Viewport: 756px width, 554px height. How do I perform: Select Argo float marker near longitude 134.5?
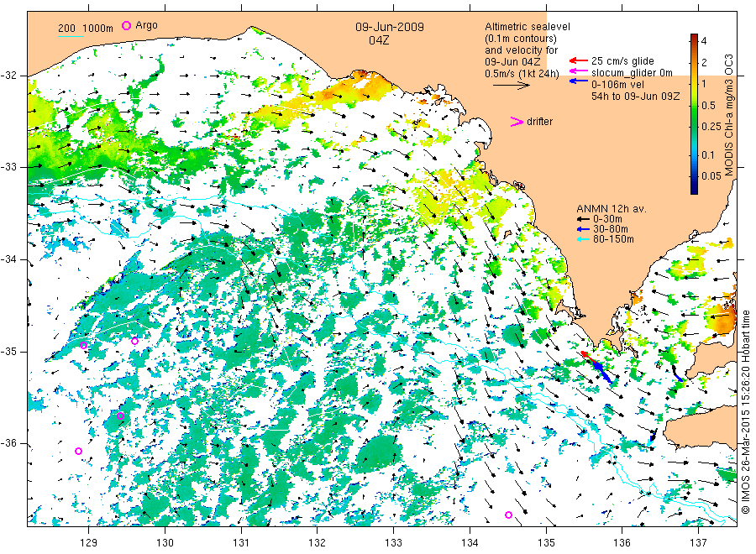click(508, 515)
